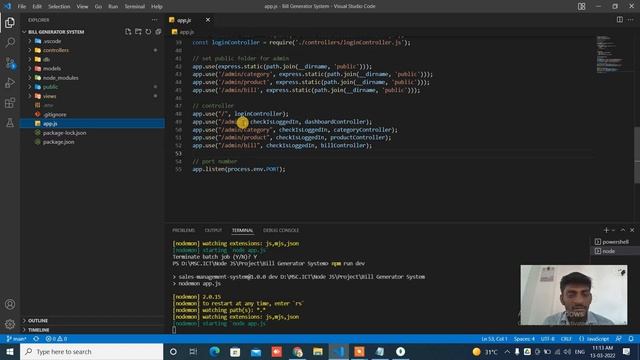640x360 pixels.
Task: Customize layout icon in title bar
Action: point(582,6)
